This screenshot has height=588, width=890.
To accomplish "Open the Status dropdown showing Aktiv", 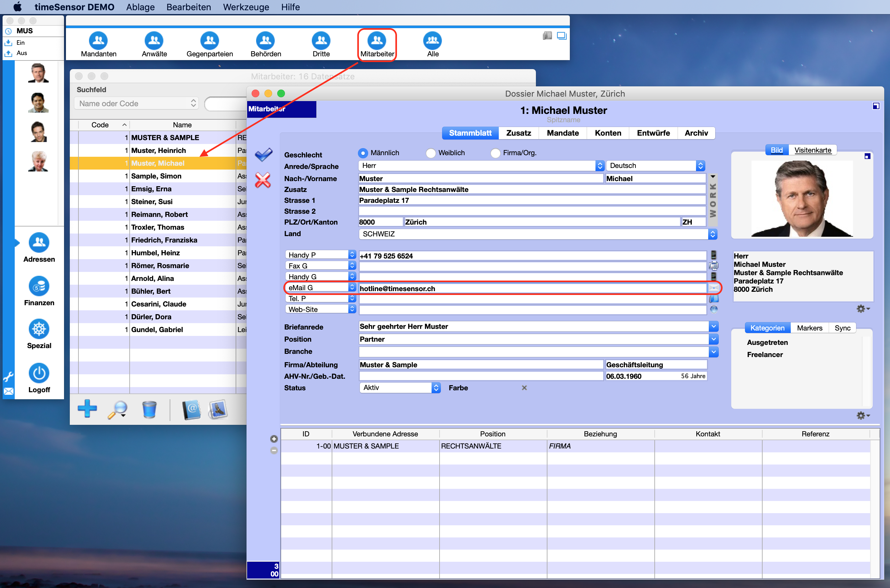I will click(400, 387).
